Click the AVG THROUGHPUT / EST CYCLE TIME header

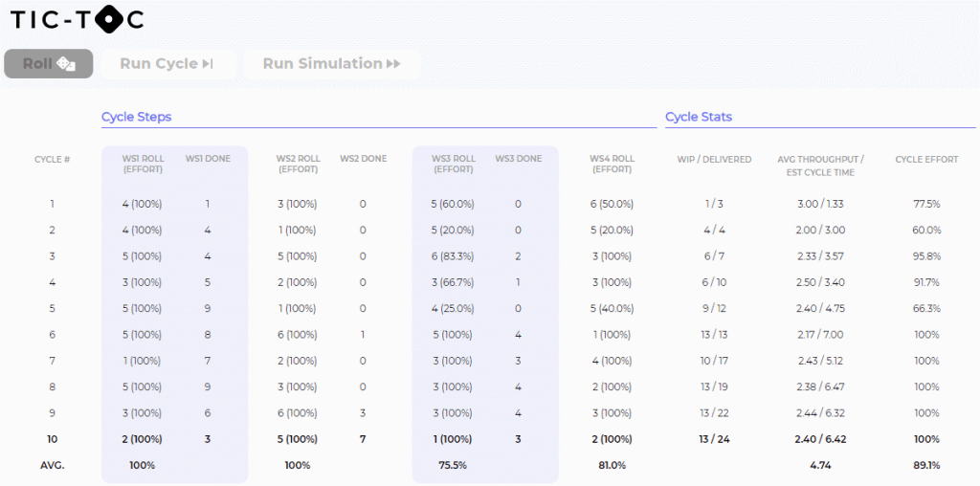tap(820, 166)
